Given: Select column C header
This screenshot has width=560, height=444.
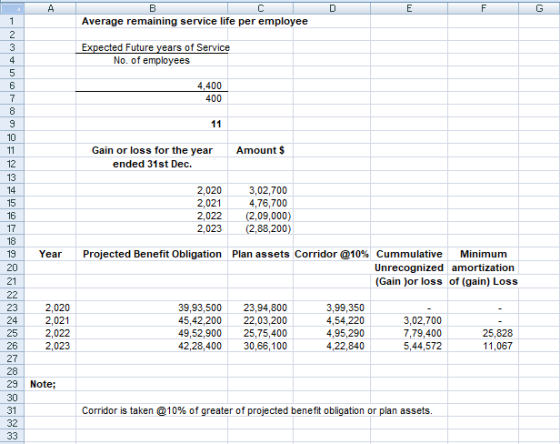Looking at the screenshot, I should tap(261, 8).
